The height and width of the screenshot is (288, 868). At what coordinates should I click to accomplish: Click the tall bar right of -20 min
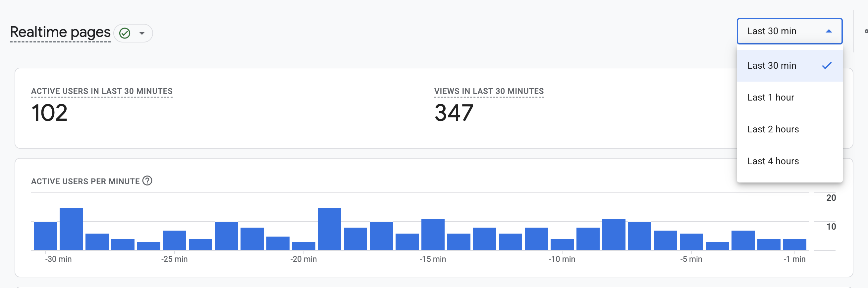(330, 229)
